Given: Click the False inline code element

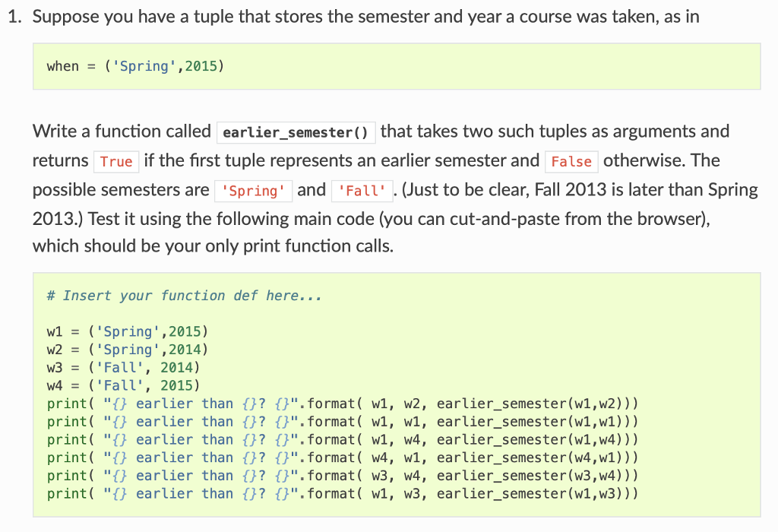Looking at the screenshot, I should click(x=571, y=161).
